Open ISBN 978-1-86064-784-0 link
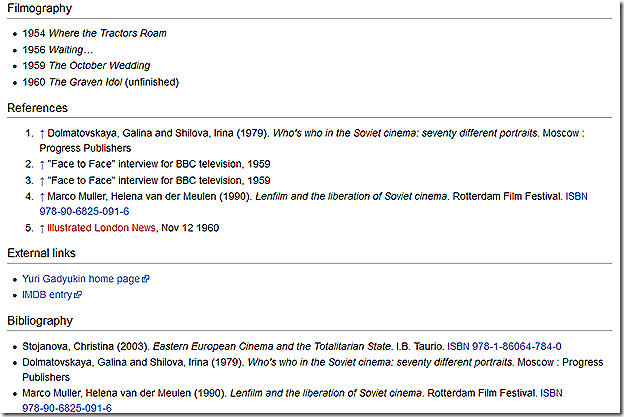 point(503,346)
